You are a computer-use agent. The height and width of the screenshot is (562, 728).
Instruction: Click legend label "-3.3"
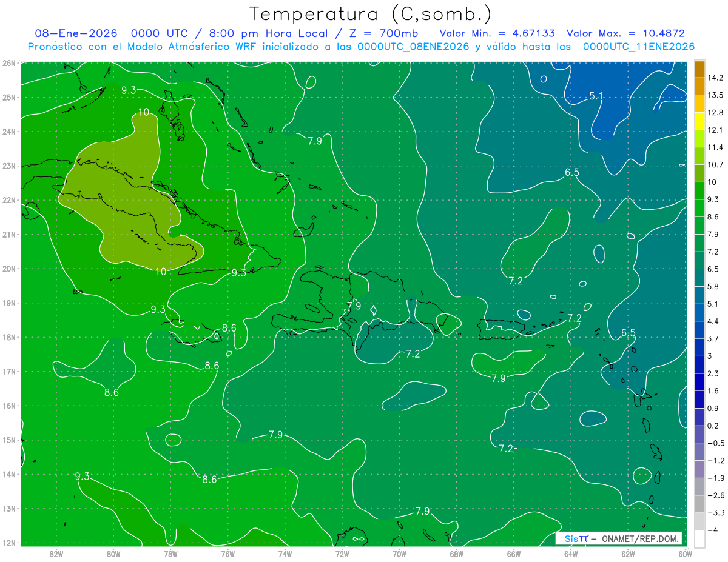715,513
